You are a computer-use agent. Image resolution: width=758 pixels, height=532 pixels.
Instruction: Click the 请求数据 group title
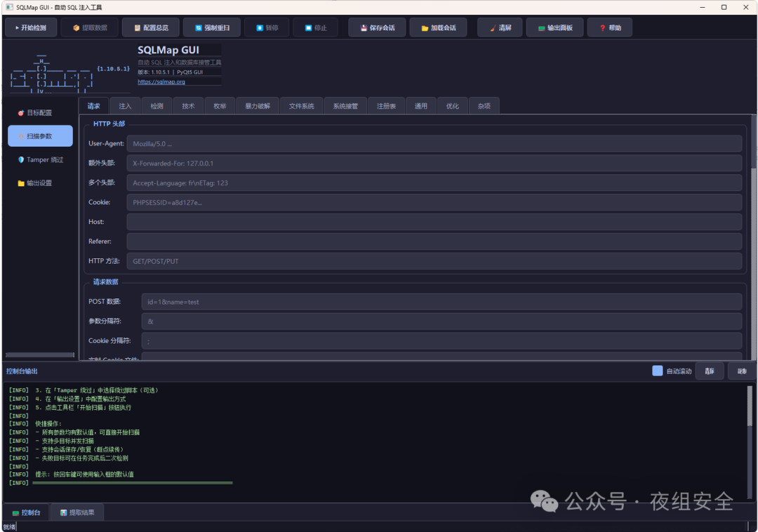[105, 281]
